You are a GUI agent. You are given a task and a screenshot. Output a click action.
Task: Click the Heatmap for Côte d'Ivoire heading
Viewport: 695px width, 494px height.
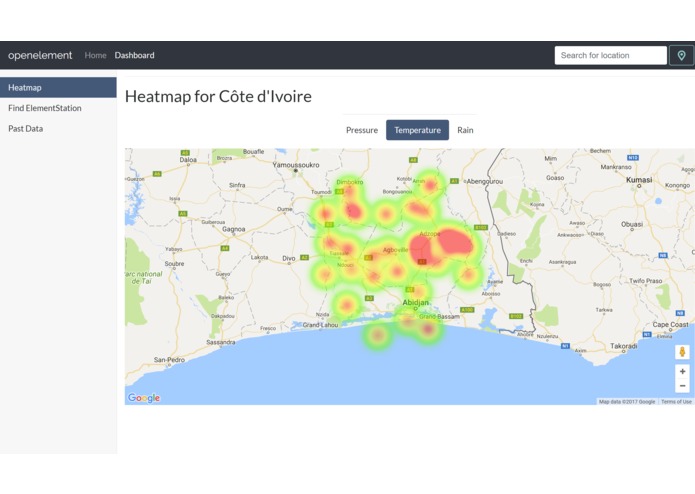(218, 97)
